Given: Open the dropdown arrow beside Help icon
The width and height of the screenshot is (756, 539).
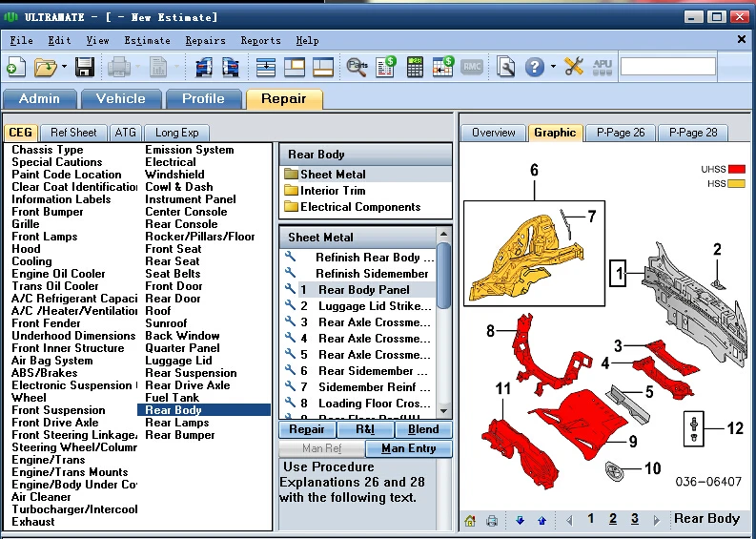Looking at the screenshot, I should [x=553, y=66].
